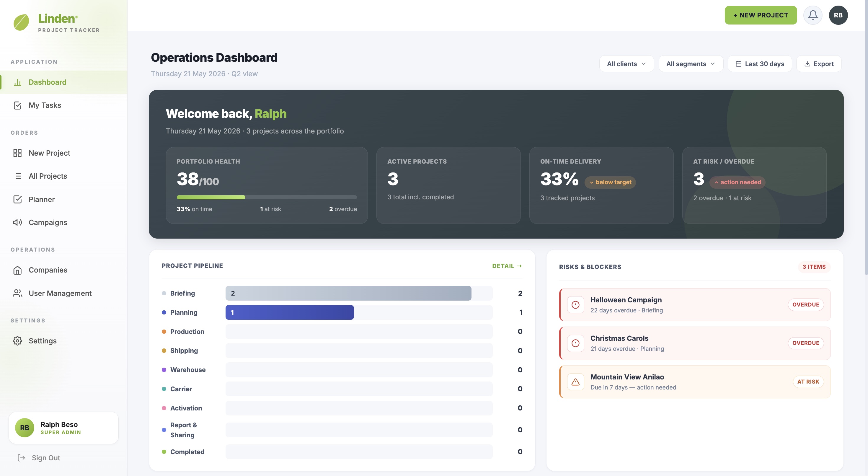The width and height of the screenshot is (868, 476).
Task: Open the Ralph Beso profile card
Action: [x=64, y=428]
